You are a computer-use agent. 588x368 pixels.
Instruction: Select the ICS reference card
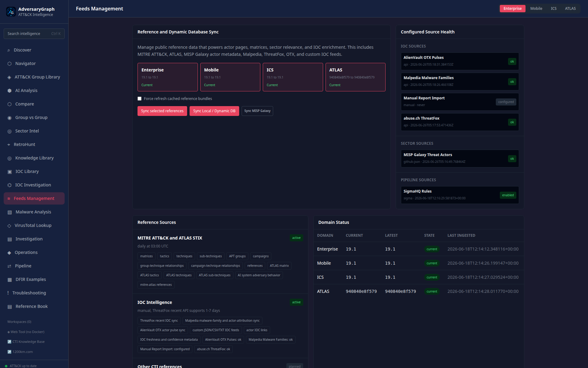click(293, 77)
